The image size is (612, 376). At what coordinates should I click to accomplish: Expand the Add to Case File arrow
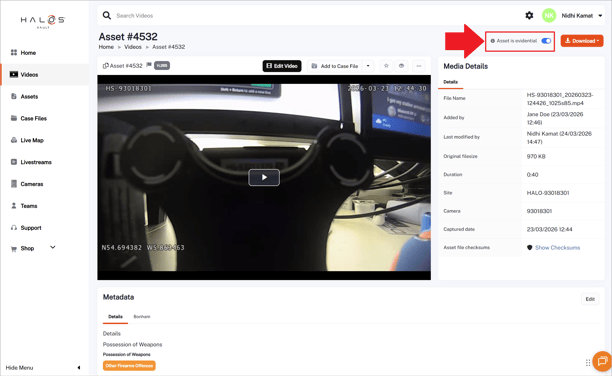pos(368,66)
